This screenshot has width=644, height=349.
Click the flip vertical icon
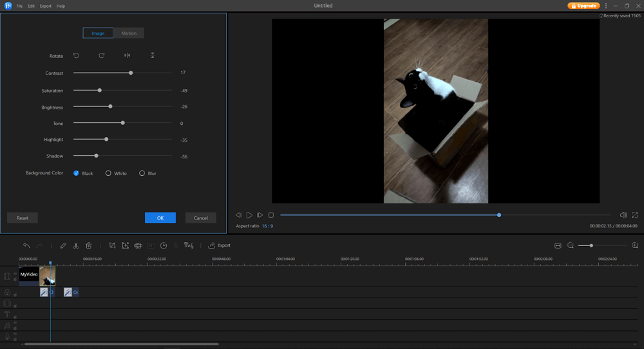point(153,56)
